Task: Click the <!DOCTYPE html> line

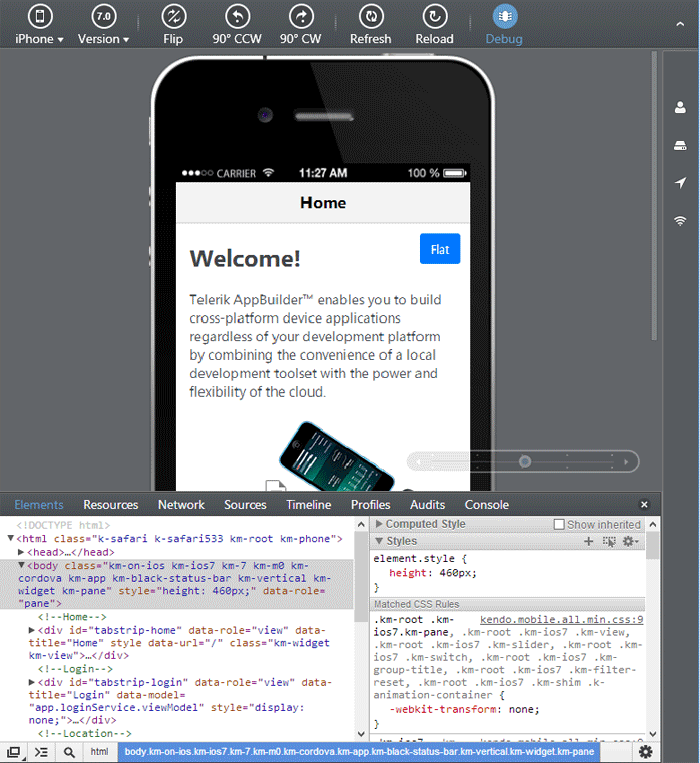Action: 63,525
